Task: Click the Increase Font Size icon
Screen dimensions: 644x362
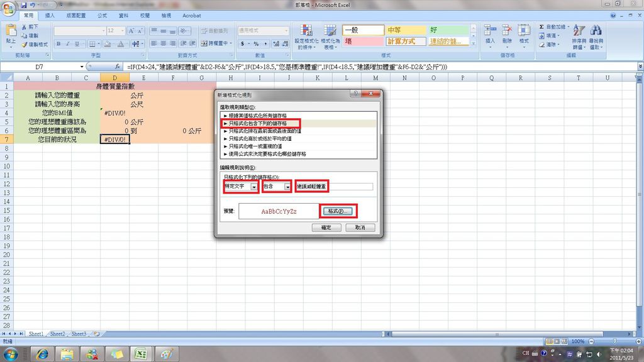Action: pyautogui.click(x=131, y=31)
